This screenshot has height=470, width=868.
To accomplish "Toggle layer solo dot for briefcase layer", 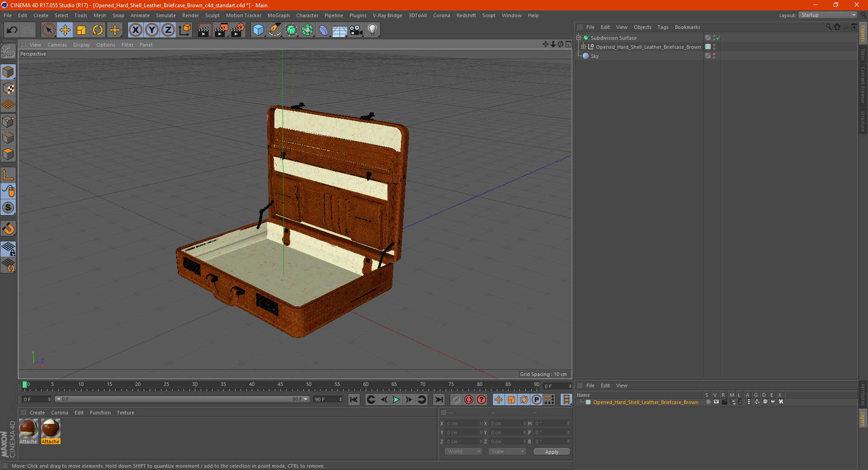I will 708,402.
